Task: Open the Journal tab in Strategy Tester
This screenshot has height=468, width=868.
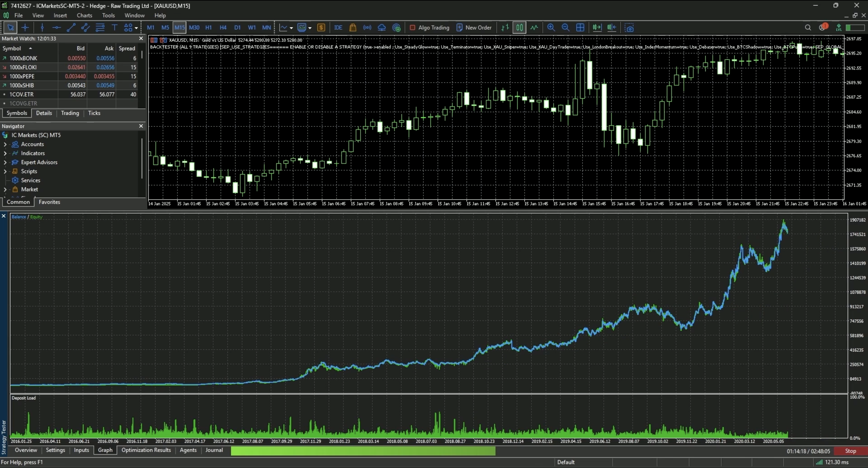Action: (214, 450)
